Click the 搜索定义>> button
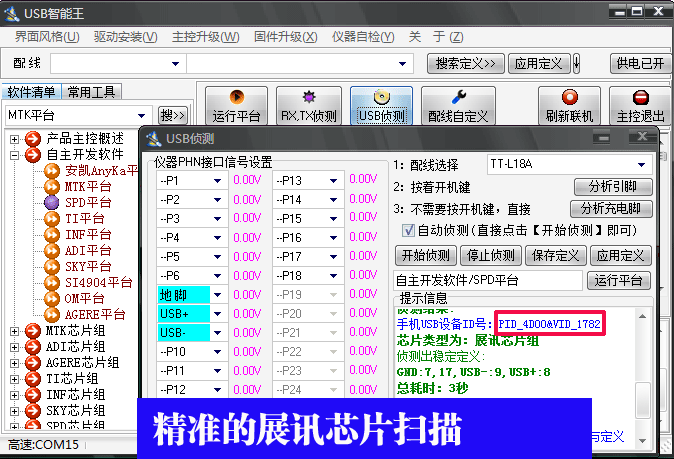Viewport: 674px width, 459px height. click(466, 64)
